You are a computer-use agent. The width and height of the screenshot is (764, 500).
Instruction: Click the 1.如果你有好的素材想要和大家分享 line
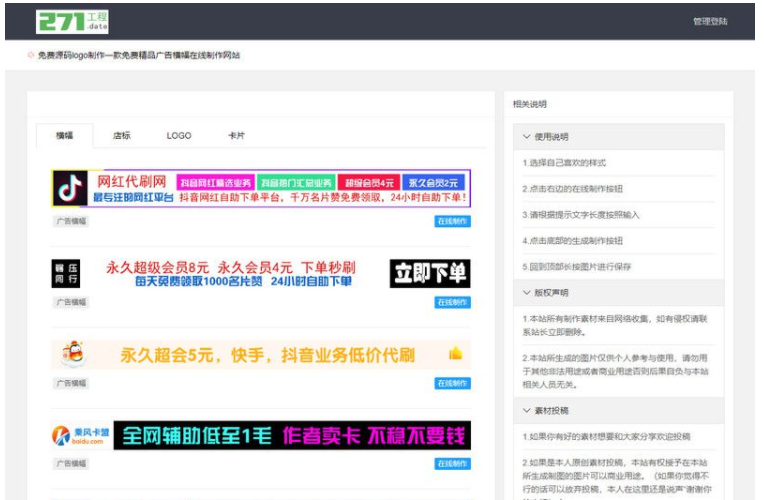point(606,437)
